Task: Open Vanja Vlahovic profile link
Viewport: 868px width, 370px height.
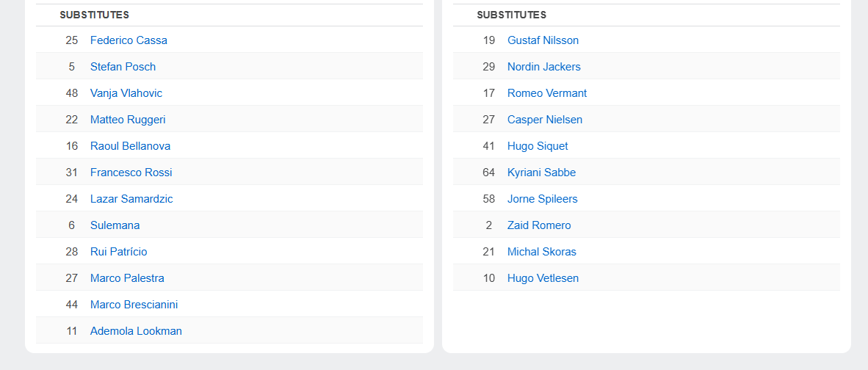Action: [126, 93]
